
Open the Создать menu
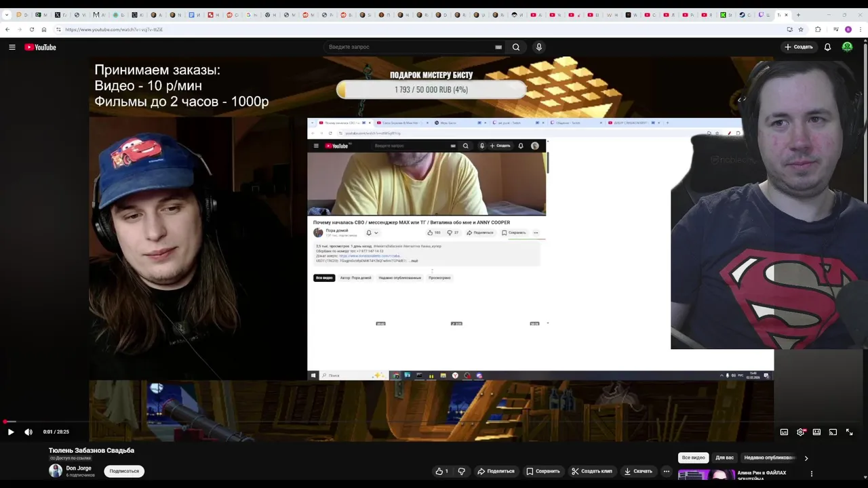(799, 47)
